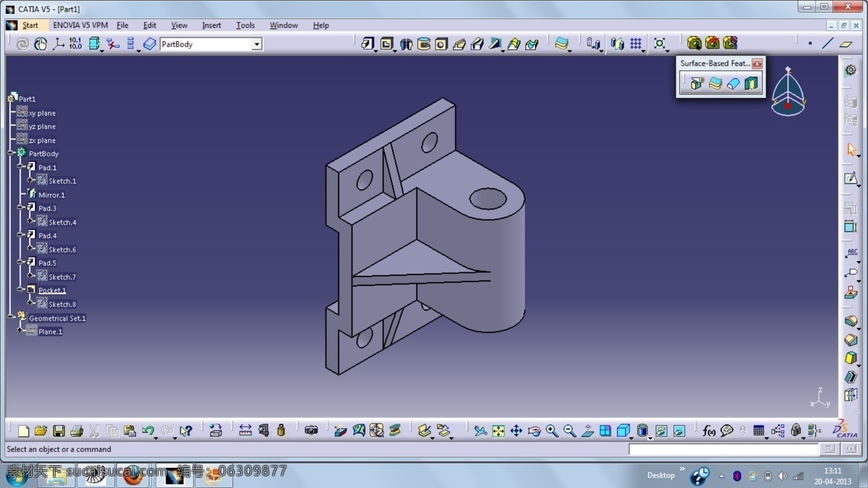Click the command input field in status bar
This screenshot has height=488, width=868.
(x=723, y=450)
